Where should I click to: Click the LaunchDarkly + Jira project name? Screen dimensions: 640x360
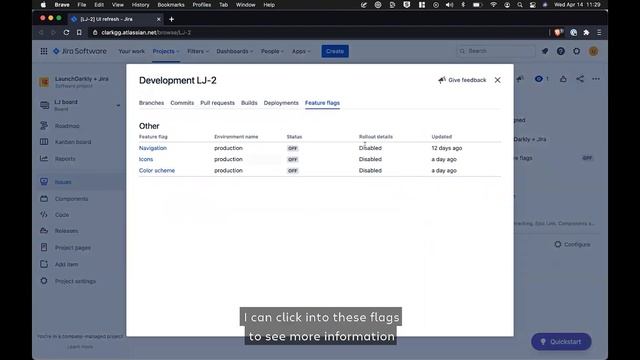[x=82, y=79]
